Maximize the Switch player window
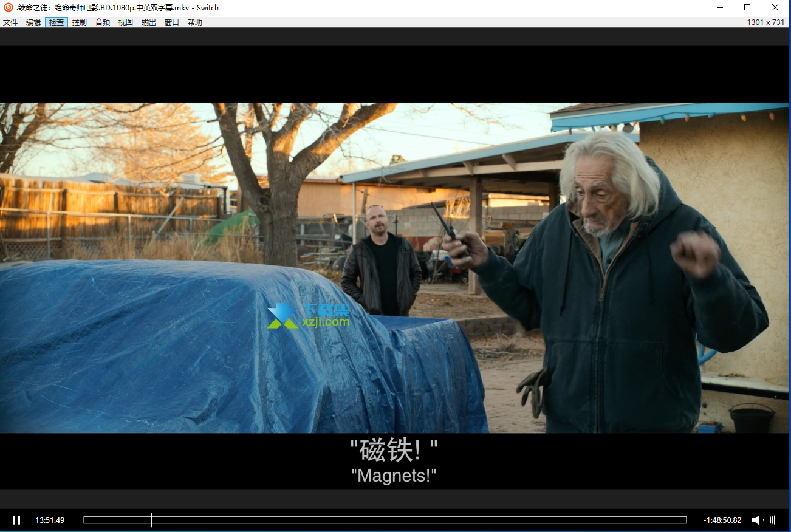The width and height of the screenshot is (791, 532). pos(747,7)
